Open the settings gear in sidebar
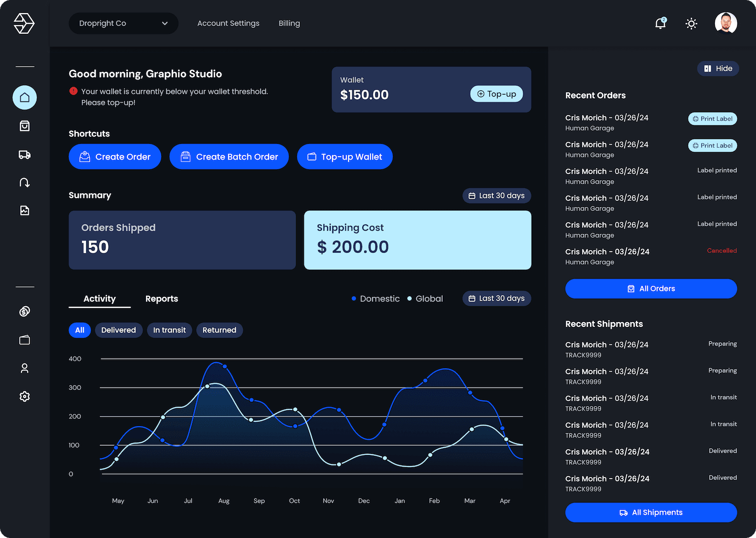The image size is (756, 538). click(x=25, y=396)
